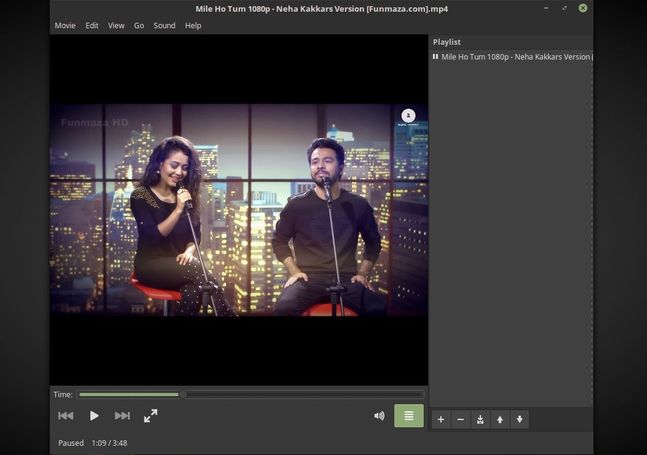
Task: Click the time seek bar handle
Action: (x=183, y=395)
